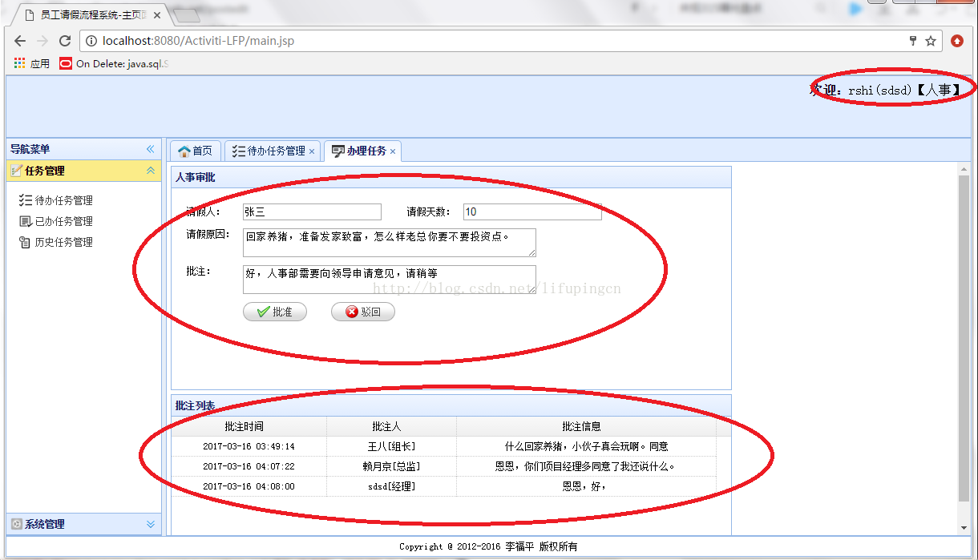Click the 请假人 field containing 张三
The height and width of the screenshot is (560, 978).
coord(312,212)
